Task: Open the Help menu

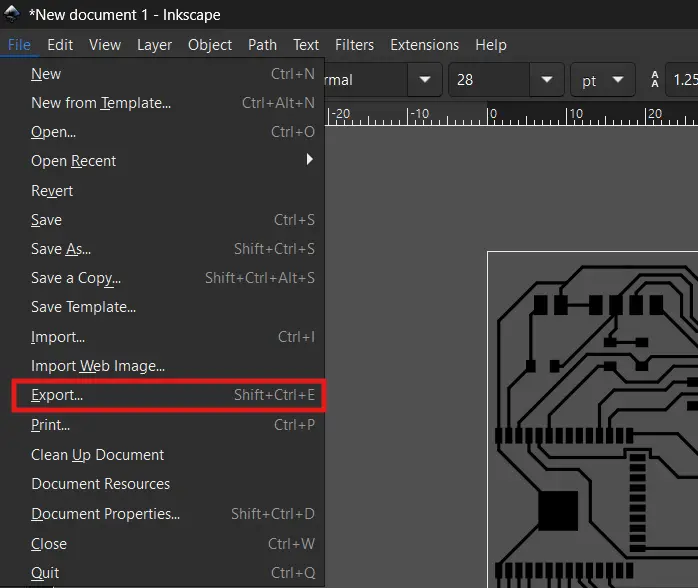Action: (491, 45)
